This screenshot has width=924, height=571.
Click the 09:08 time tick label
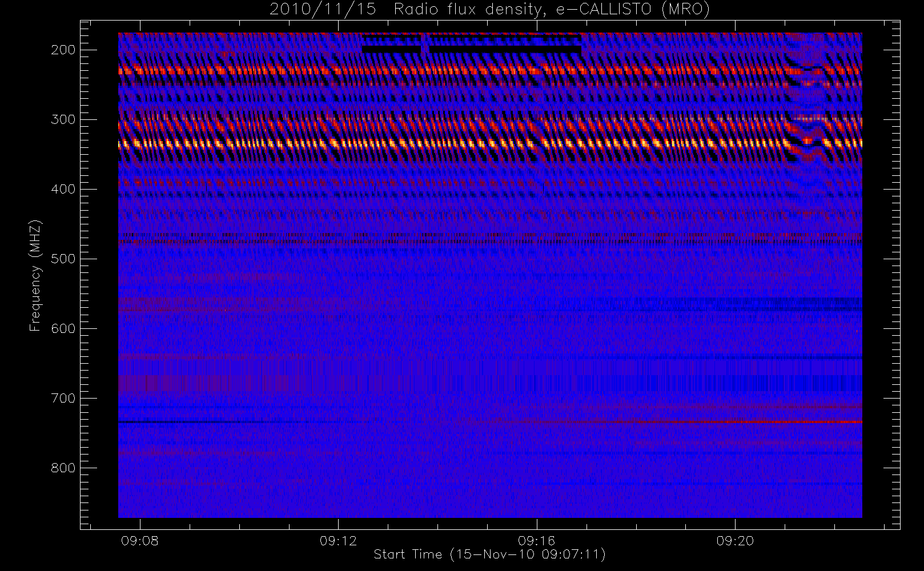pyautogui.click(x=140, y=541)
